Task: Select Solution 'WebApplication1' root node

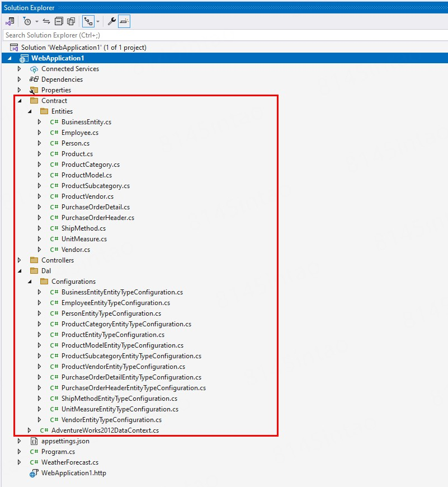Action: (83, 48)
